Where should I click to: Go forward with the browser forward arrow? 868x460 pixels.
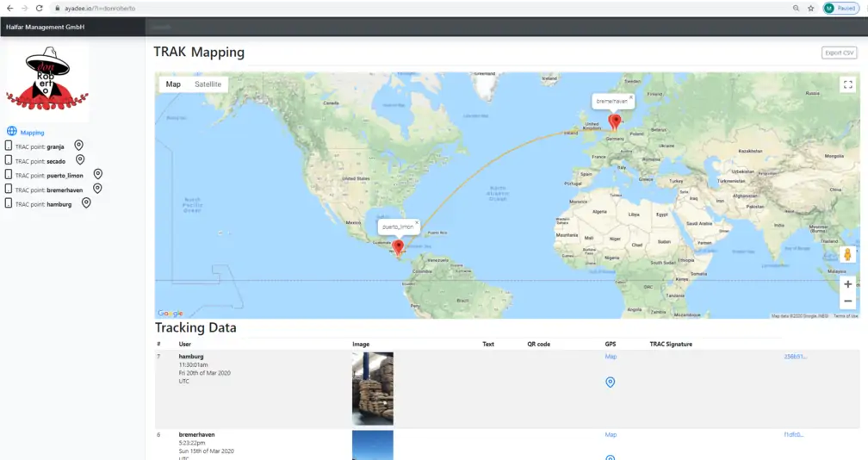coord(24,9)
